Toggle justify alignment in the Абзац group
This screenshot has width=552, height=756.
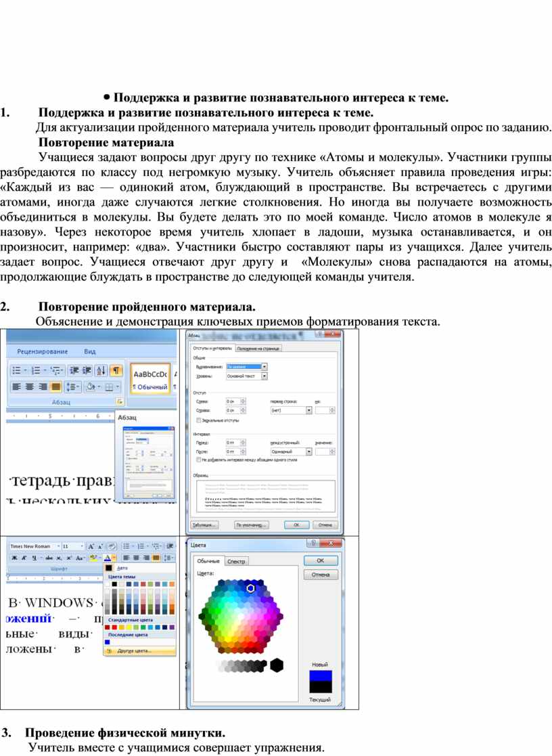coord(56,386)
